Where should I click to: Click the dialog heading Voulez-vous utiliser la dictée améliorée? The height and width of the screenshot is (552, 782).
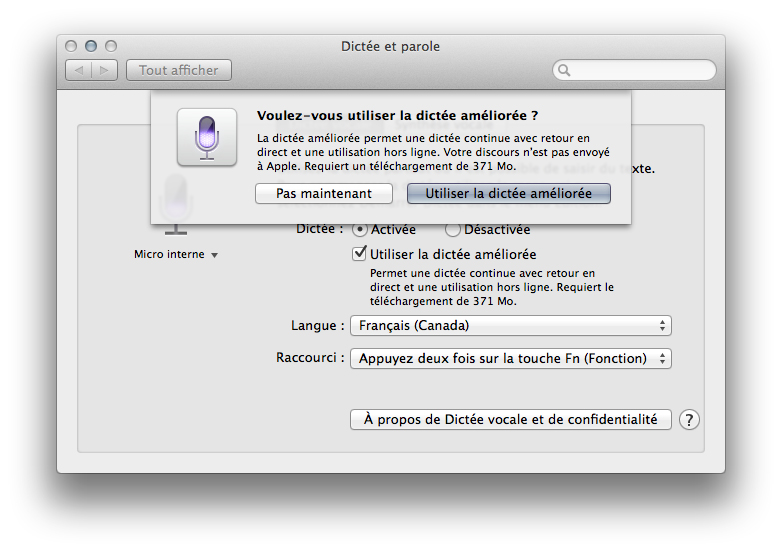coord(397,116)
